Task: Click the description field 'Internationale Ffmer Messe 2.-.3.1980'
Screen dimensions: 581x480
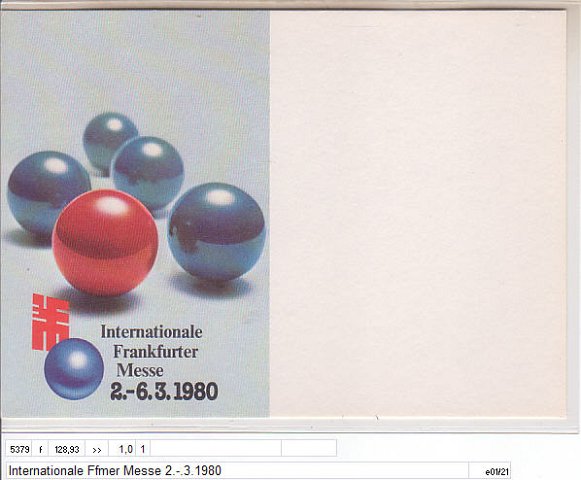Action: 237,471
